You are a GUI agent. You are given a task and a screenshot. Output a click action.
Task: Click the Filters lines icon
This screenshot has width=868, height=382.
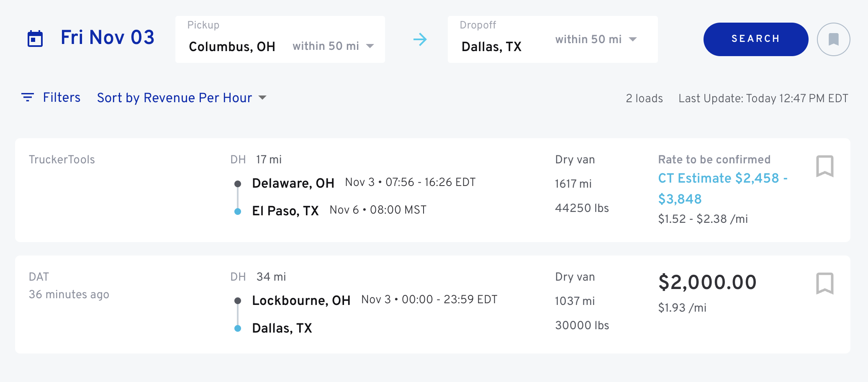point(28,98)
